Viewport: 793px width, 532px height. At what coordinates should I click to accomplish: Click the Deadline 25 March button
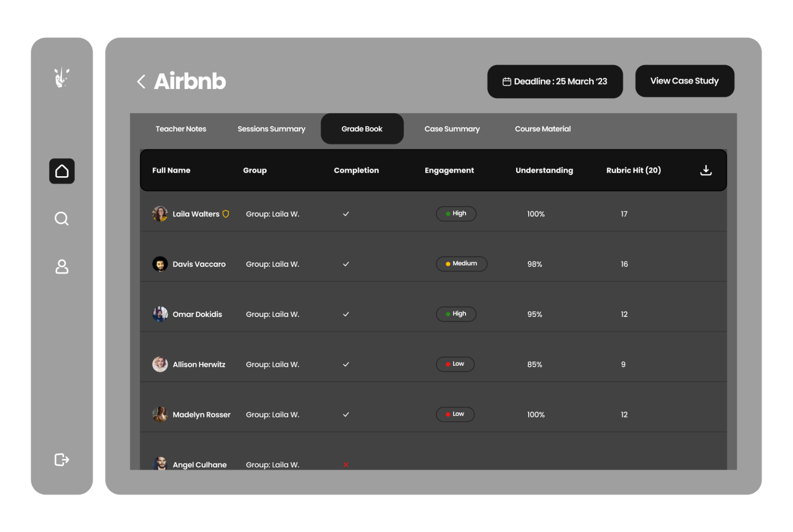click(x=555, y=81)
